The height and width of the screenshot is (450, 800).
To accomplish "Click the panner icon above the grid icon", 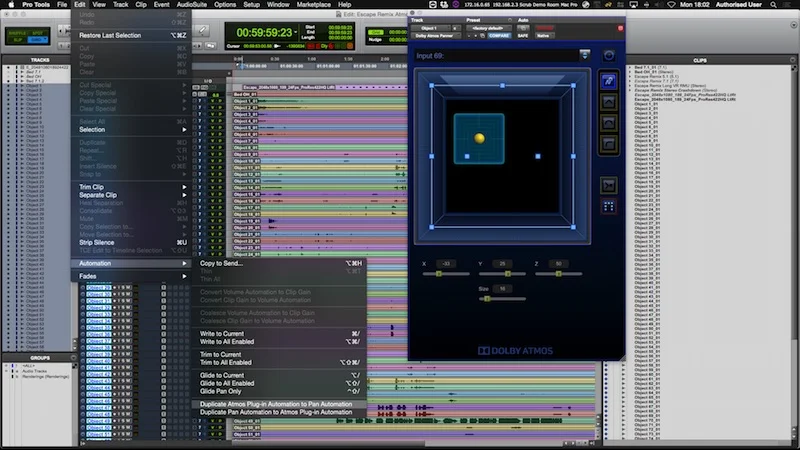I will coord(608,186).
